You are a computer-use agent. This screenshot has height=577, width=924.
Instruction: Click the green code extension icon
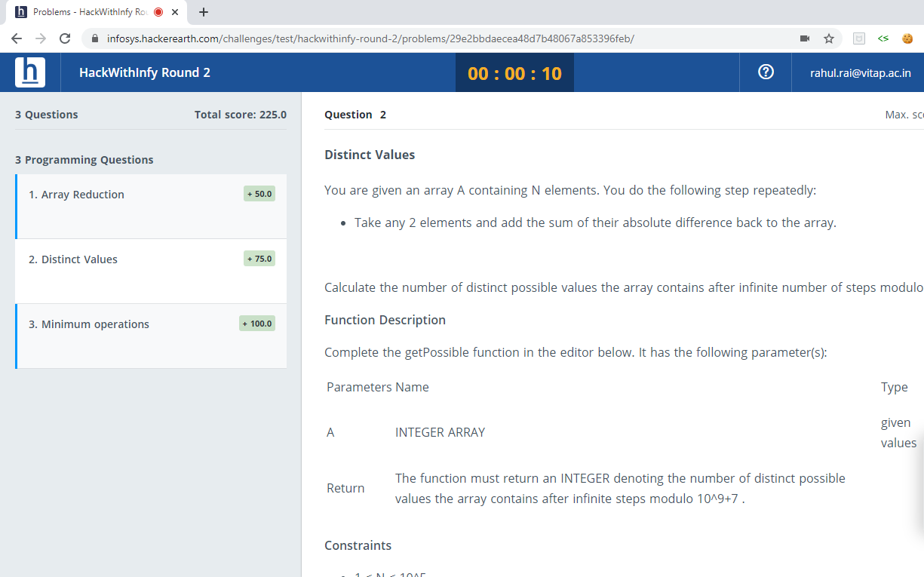click(x=883, y=38)
